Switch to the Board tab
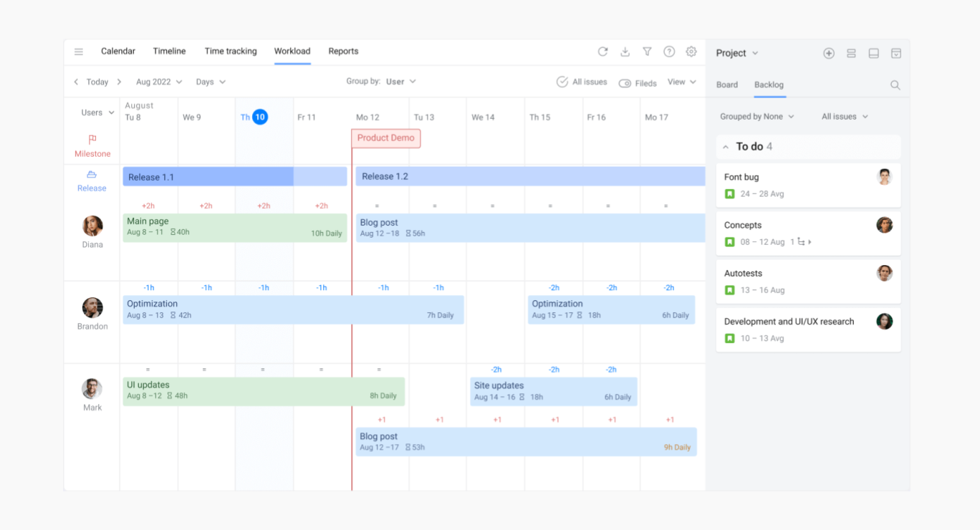The height and width of the screenshot is (530, 980). tap(726, 85)
